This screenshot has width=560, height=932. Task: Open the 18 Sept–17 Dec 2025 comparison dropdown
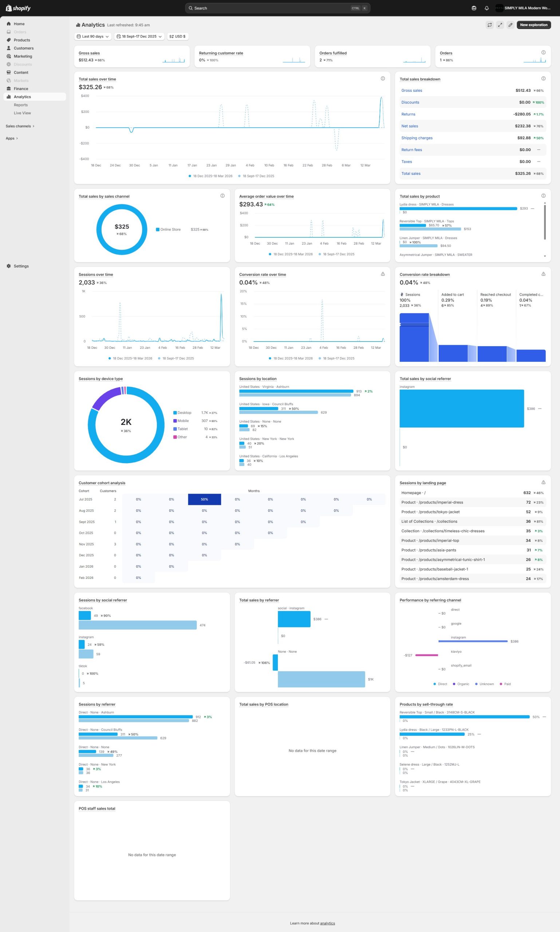[x=139, y=37]
